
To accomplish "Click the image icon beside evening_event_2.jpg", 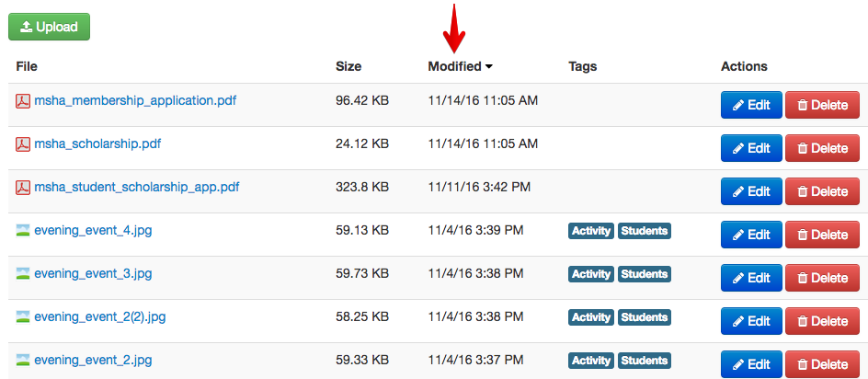I will tap(24, 361).
